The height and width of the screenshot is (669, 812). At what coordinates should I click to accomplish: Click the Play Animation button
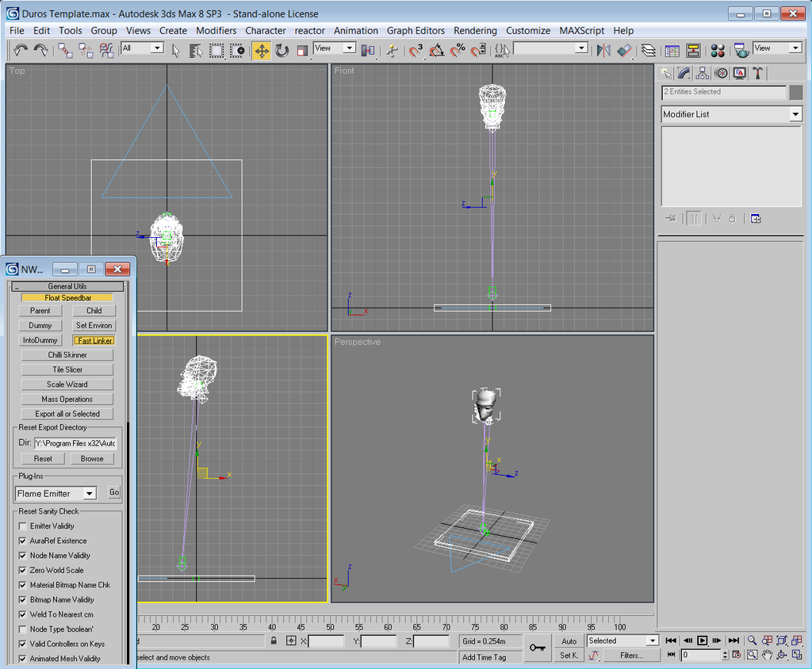click(702, 640)
